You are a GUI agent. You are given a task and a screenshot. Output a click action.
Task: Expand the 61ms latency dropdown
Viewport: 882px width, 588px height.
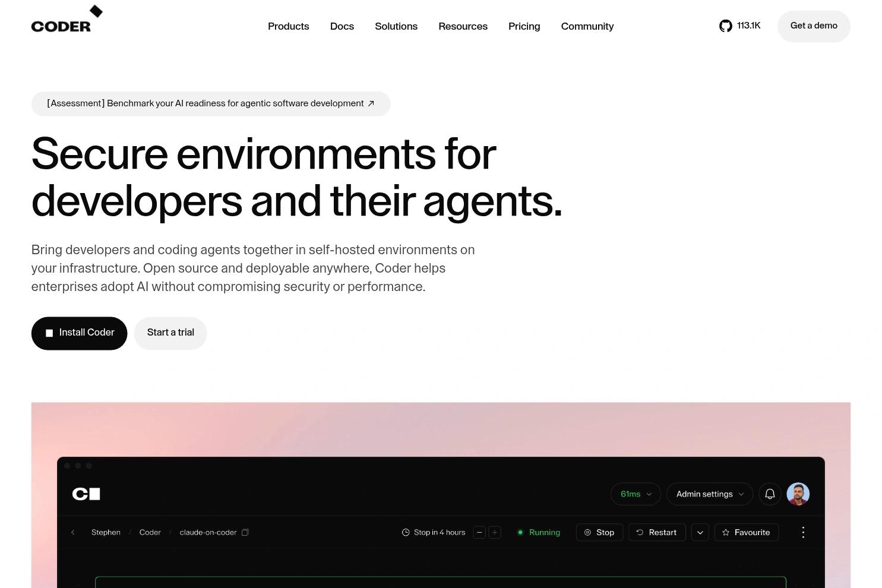636,494
